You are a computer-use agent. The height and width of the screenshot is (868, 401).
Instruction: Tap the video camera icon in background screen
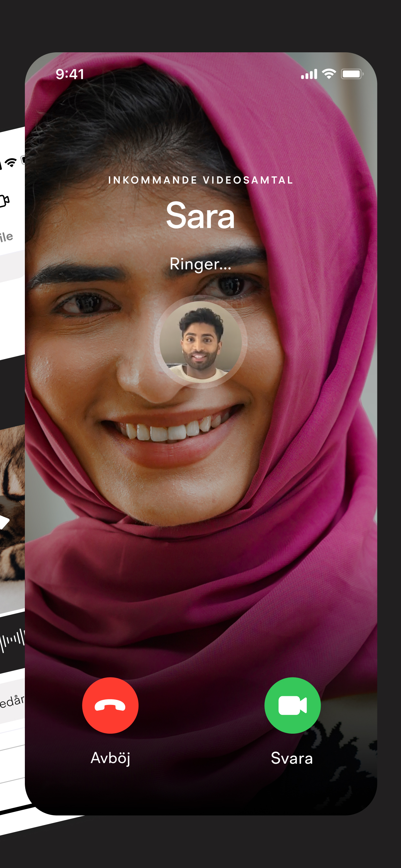point(5,201)
